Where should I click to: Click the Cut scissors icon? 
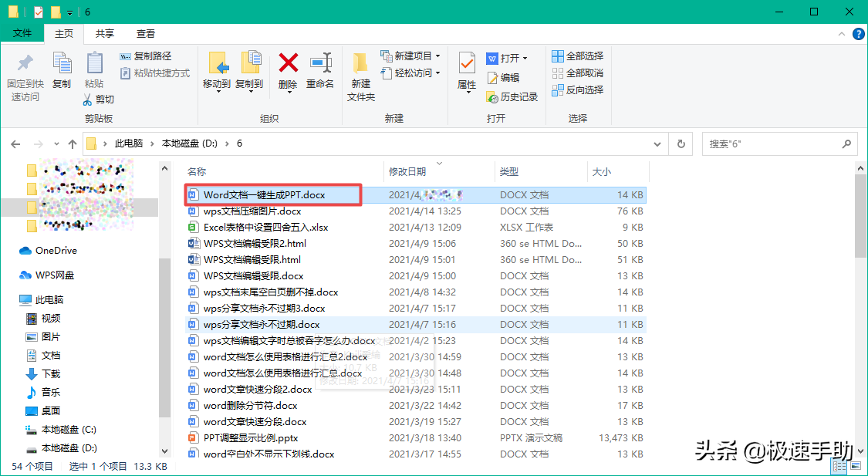[x=87, y=100]
